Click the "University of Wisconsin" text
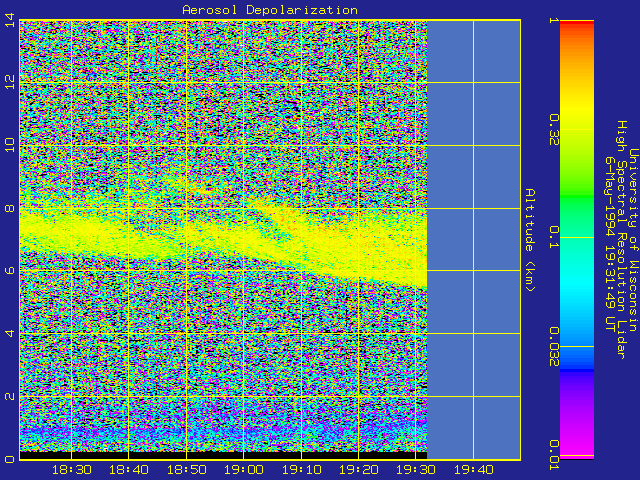This screenshot has width=640, height=480. tap(632, 240)
